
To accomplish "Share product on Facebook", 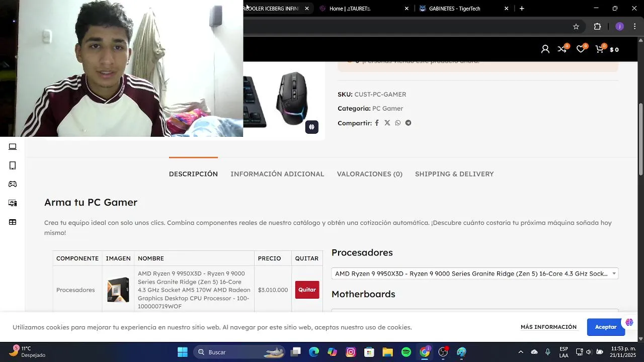I will pos(376,123).
